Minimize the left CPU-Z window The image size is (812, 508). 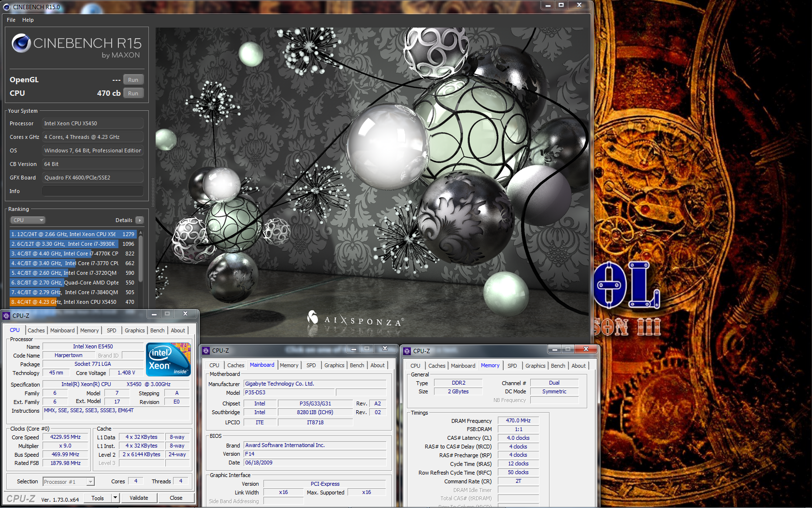154,314
